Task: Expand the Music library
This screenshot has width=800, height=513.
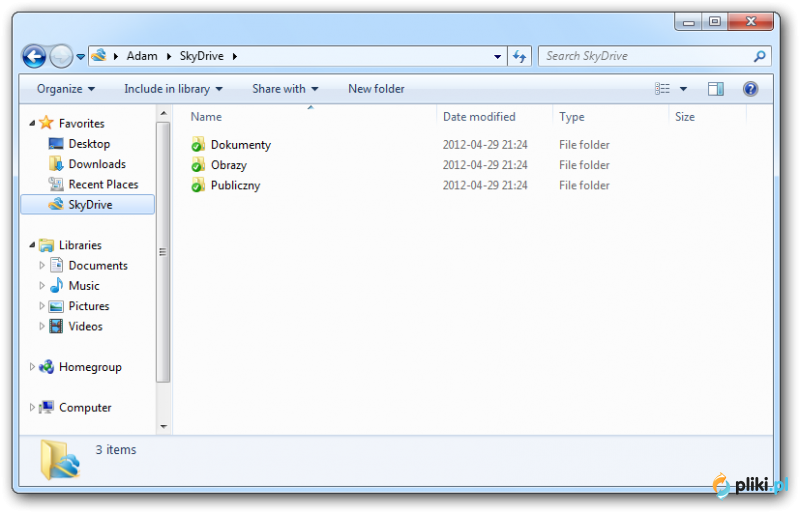Action: click(42, 286)
